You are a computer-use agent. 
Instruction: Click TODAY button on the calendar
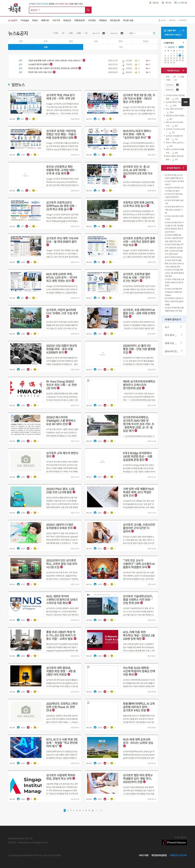pyautogui.click(x=181, y=47)
